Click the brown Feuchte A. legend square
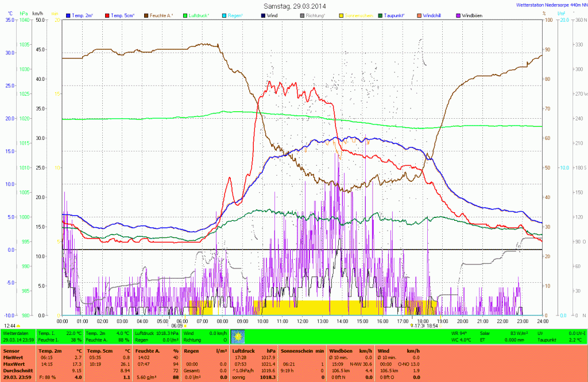 [146, 15]
